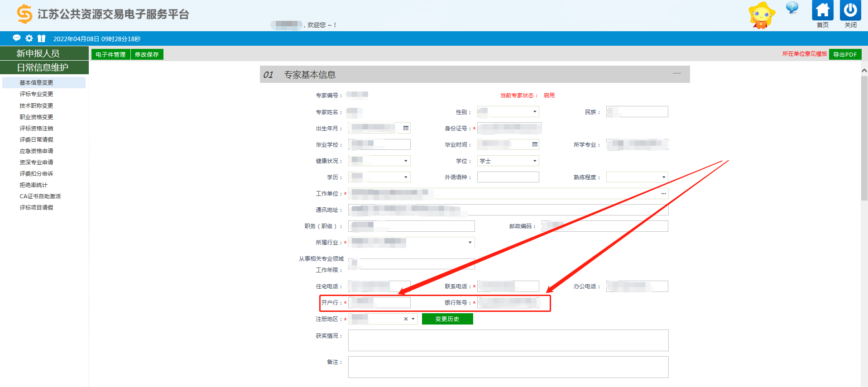Click the 外语语种 input field

tap(508, 177)
